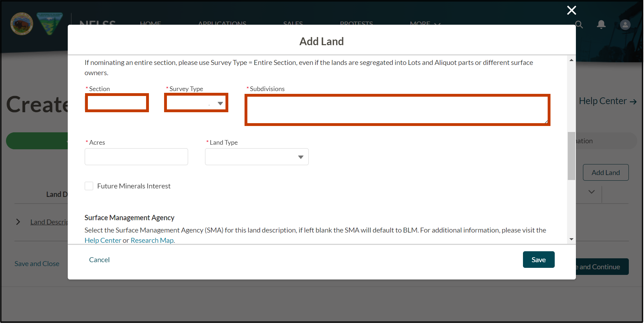Cancel the Add Land dialog

click(x=99, y=259)
